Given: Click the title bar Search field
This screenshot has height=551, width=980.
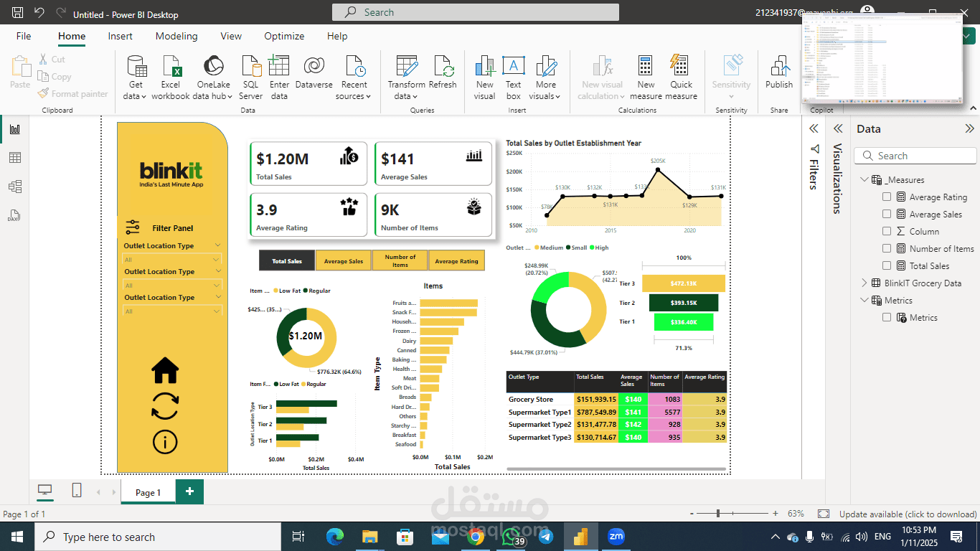Looking at the screenshot, I should pos(476,12).
